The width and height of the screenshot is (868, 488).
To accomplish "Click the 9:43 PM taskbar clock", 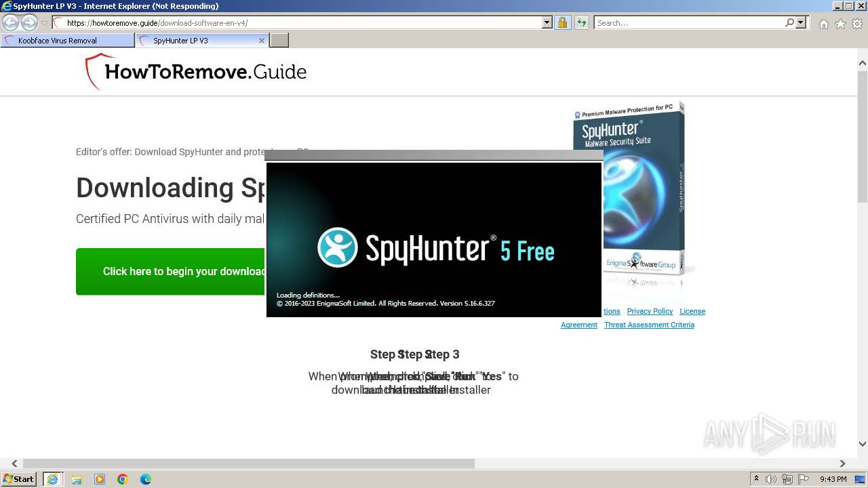I will point(833,479).
